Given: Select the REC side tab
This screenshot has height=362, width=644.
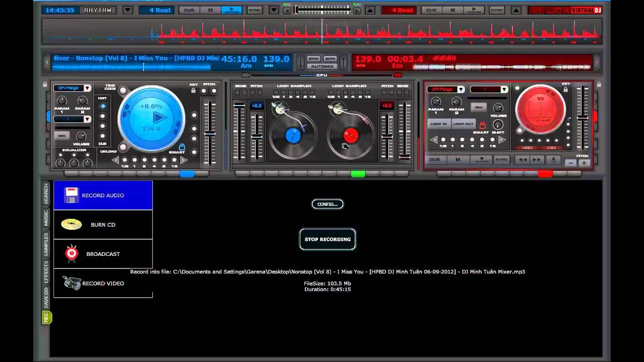Looking at the screenshot, I should (46, 317).
